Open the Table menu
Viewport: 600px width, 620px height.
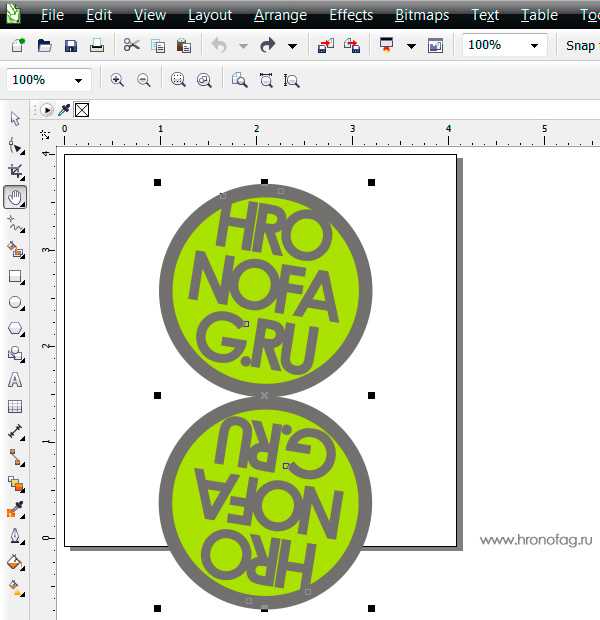click(539, 15)
